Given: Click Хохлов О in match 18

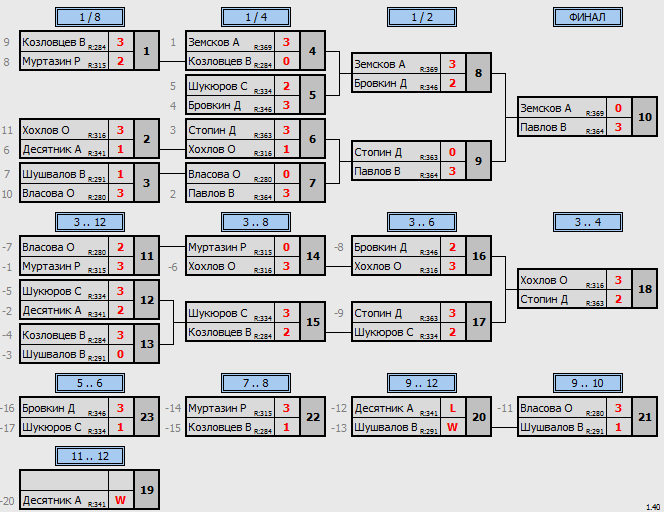Looking at the screenshot, I should click(544, 280).
